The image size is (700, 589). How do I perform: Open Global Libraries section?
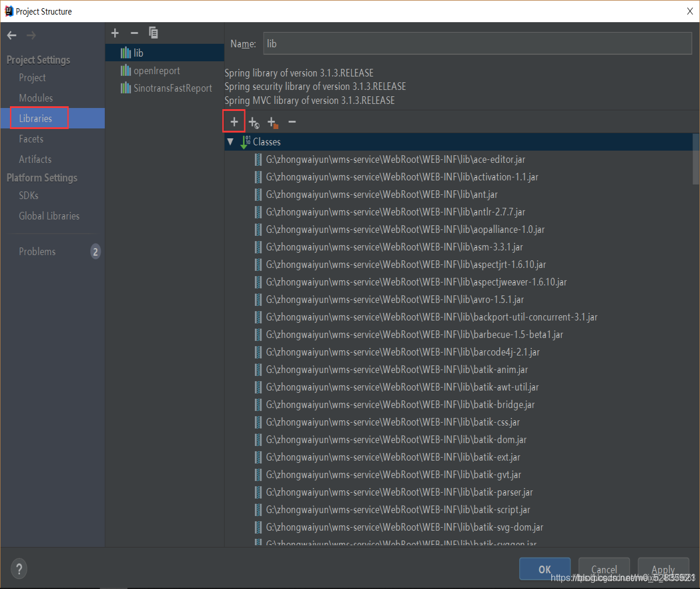[49, 216]
